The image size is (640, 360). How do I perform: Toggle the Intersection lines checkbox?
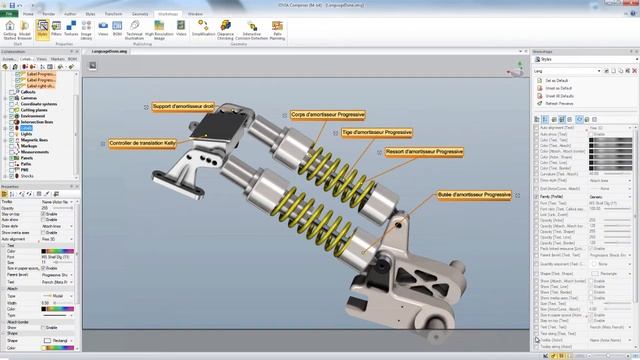coord(12,122)
